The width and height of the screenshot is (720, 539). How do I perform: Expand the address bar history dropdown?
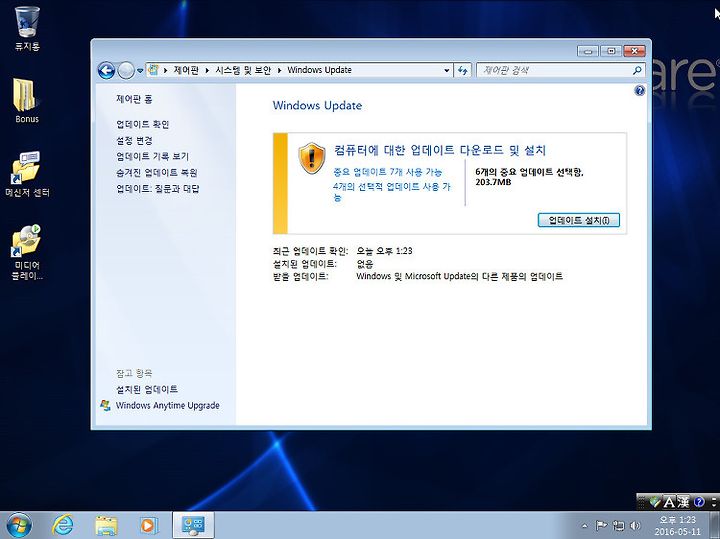click(x=446, y=70)
